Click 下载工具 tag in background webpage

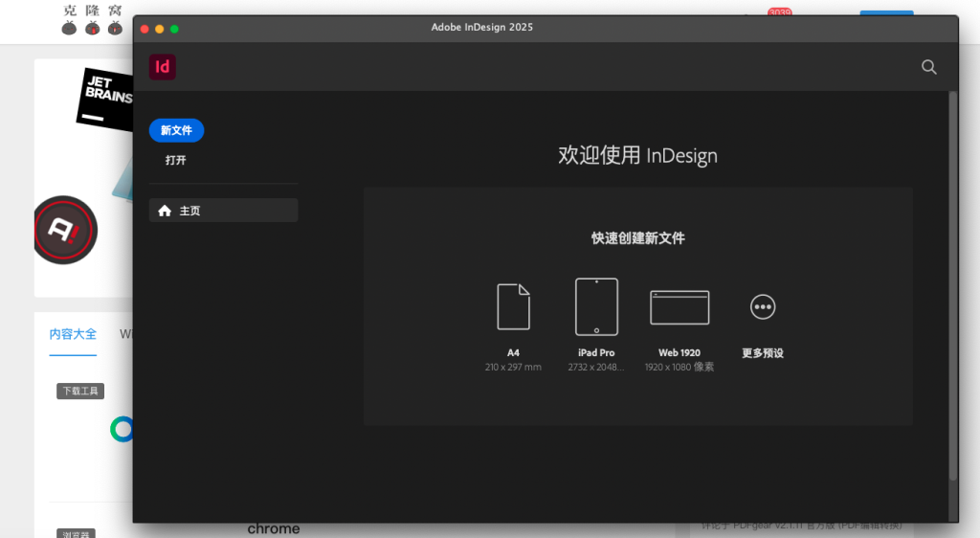tap(80, 392)
